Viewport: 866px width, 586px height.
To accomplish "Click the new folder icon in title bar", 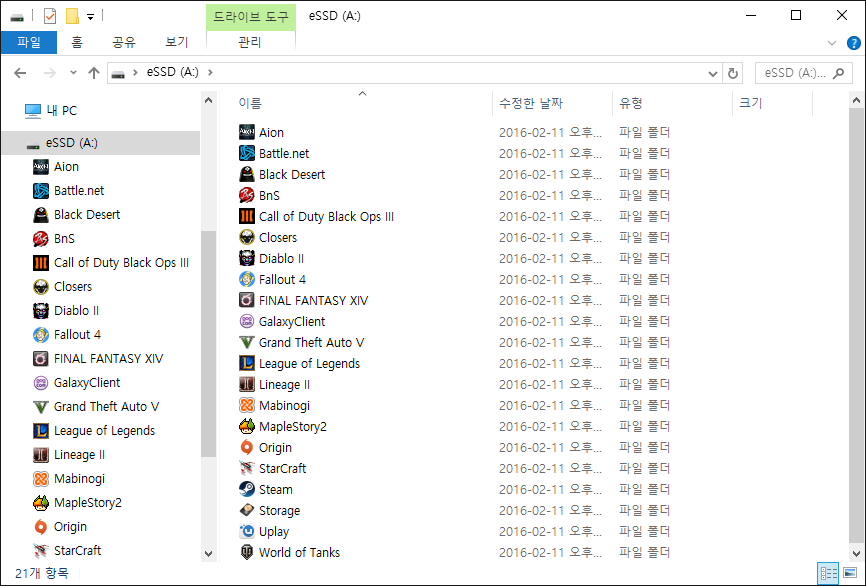I will 72,16.
